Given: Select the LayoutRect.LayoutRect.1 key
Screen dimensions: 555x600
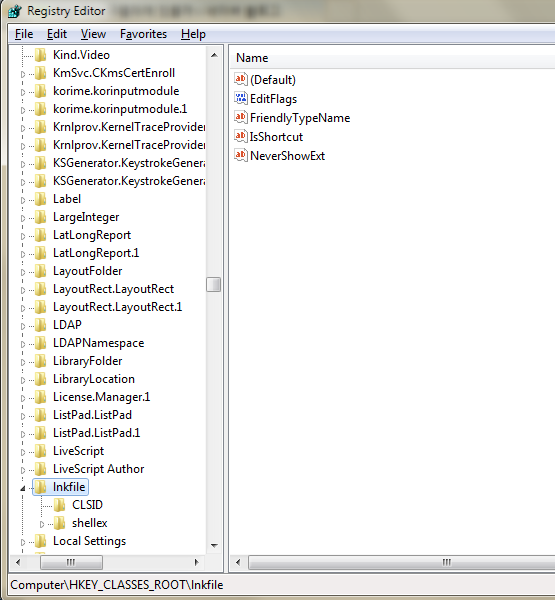Looking at the screenshot, I should coord(118,307).
